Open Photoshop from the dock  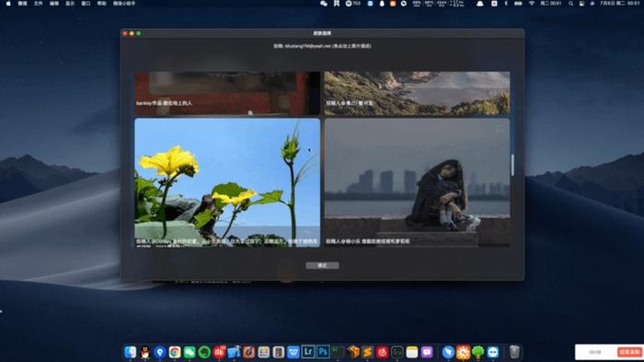click(x=323, y=352)
